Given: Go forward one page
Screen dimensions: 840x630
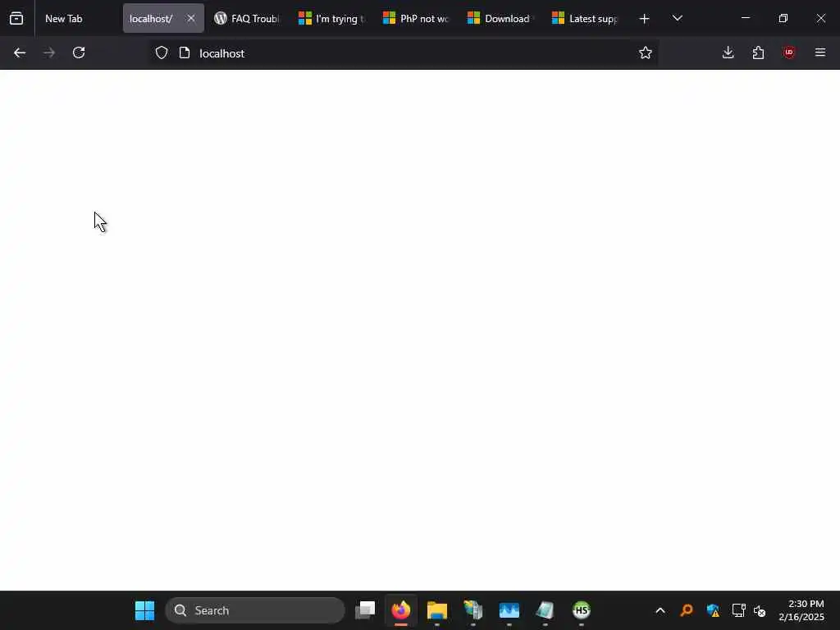Looking at the screenshot, I should point(49,52).
